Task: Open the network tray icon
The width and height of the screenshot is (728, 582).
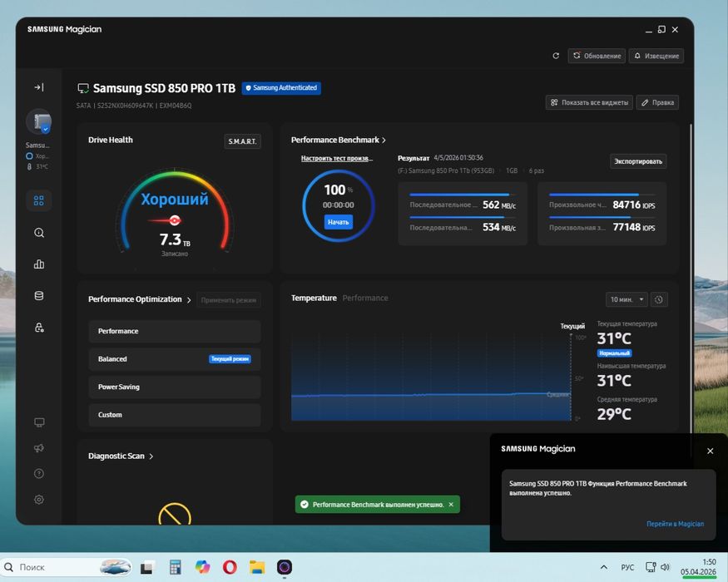Action: click(x=651, y=567)
